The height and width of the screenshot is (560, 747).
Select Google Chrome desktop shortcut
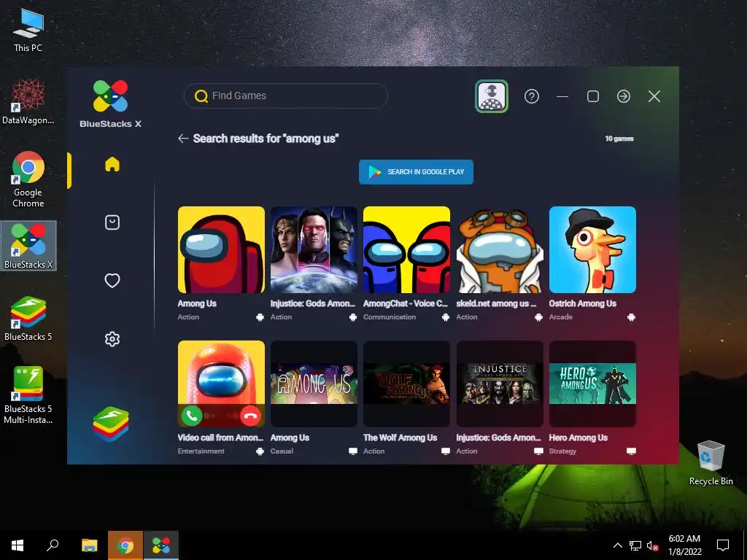28,179
